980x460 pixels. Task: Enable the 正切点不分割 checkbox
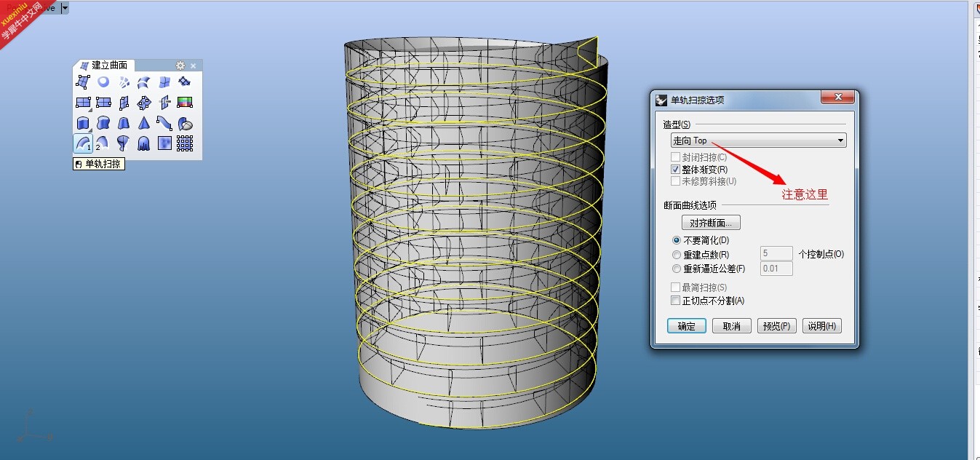pos(675,301)
